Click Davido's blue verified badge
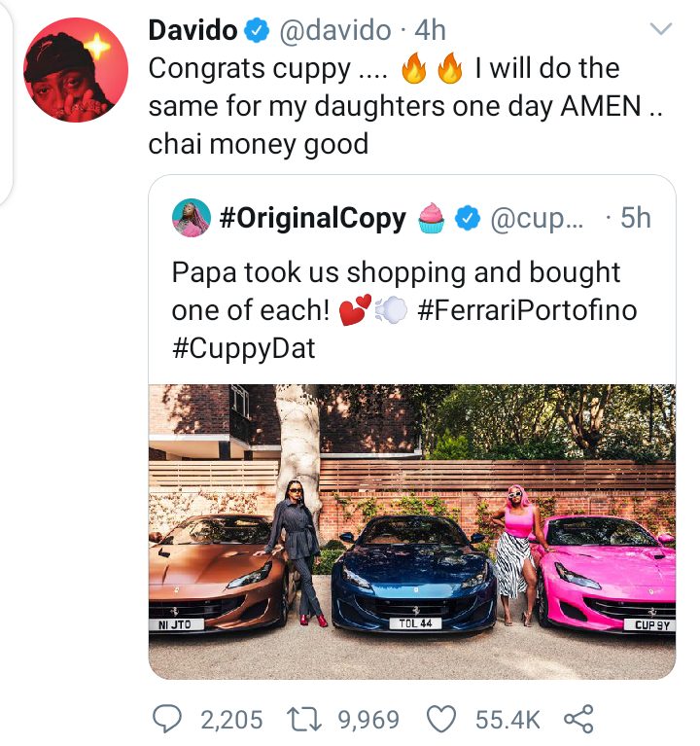 coord(257,31)
